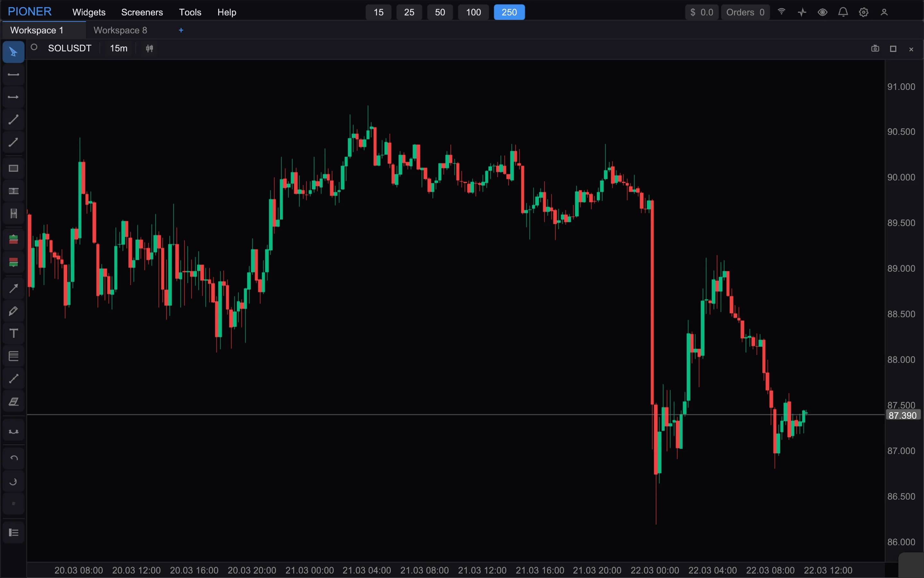Select the rectangle drawing tool
The height and width of the screenshot is (578, 924).
[13, 169]
